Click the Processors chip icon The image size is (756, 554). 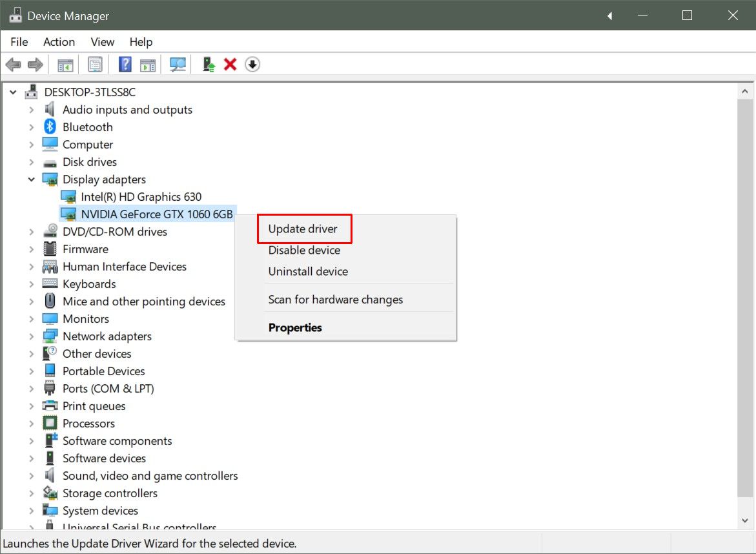(50, 423)
